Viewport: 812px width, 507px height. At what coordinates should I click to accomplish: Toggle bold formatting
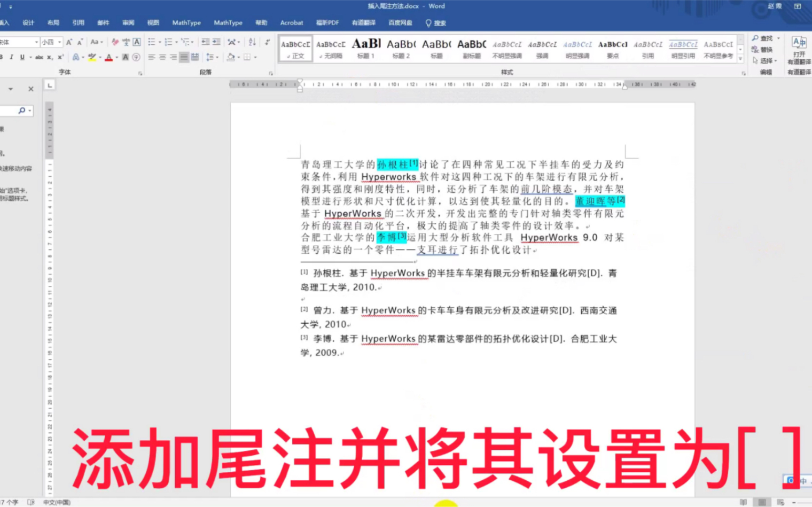click(2, 57)
